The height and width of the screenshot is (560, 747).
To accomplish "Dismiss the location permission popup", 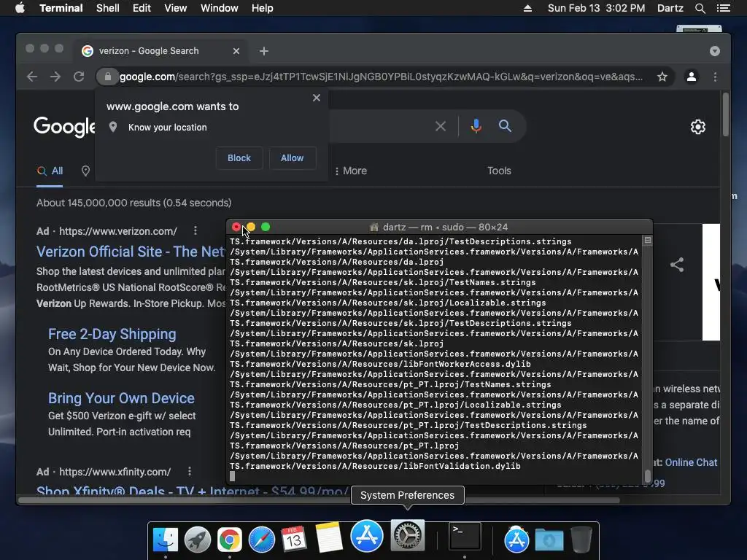I will 317,98.
